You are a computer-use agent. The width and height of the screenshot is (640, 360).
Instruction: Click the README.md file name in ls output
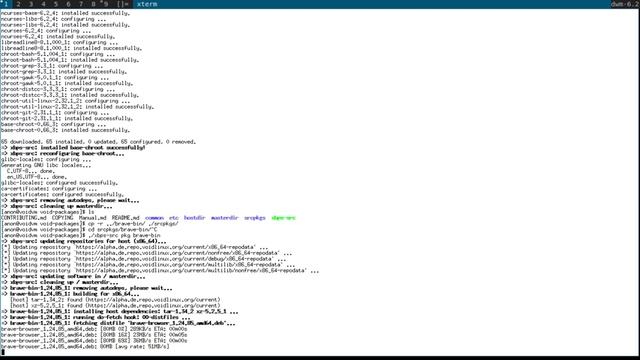(x=125, y=218)
